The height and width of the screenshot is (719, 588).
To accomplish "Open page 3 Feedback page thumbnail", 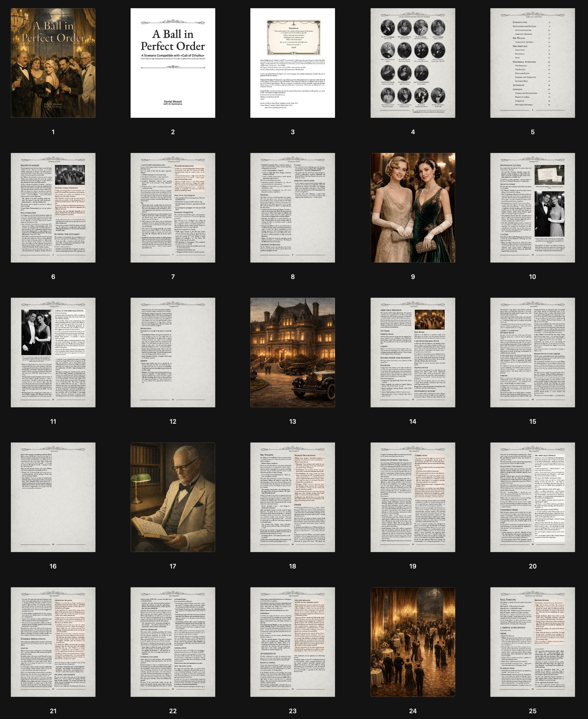I will click(x=293, y=63).
